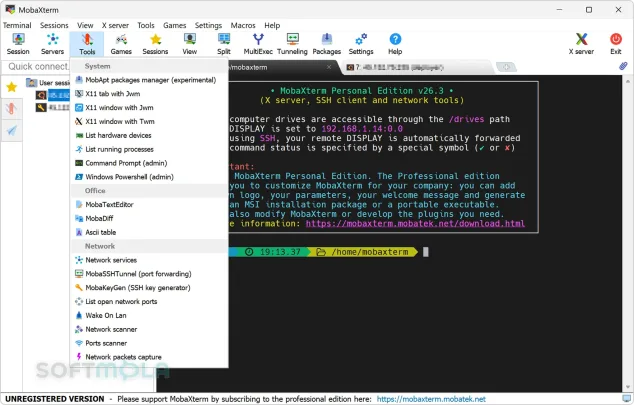Open the Terminal menu
This screenshot has height=405, width=634.
17,25
